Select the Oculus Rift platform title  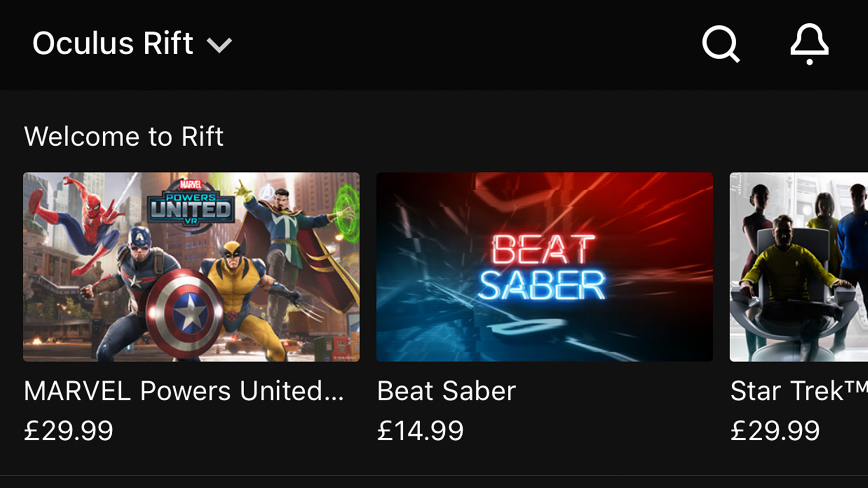[113, 43]
